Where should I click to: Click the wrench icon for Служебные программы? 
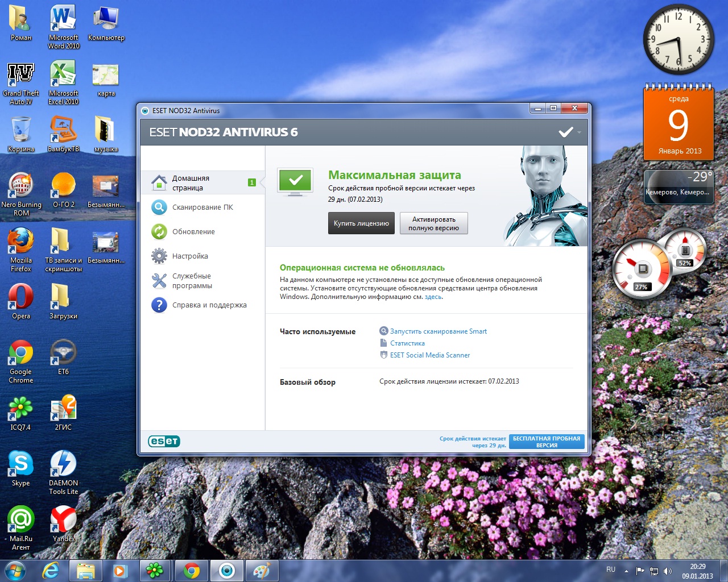click(x=159, y=281)
